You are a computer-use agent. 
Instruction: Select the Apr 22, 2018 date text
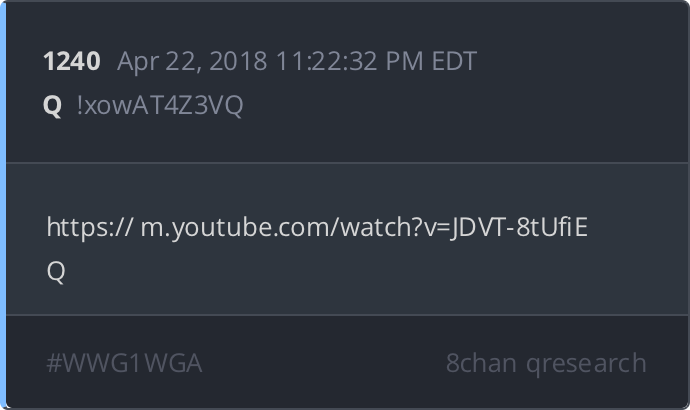[192, 61]
